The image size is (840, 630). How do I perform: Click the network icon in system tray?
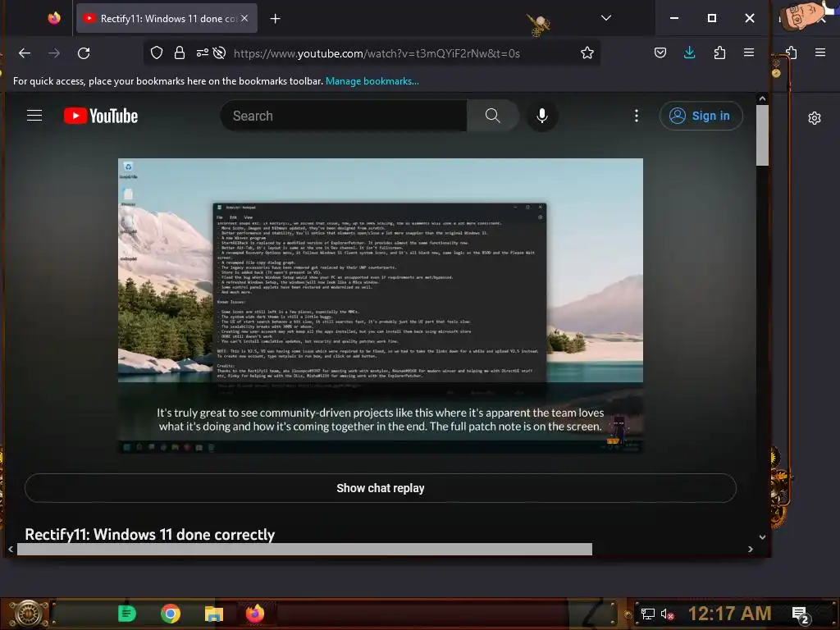point(648,614)
